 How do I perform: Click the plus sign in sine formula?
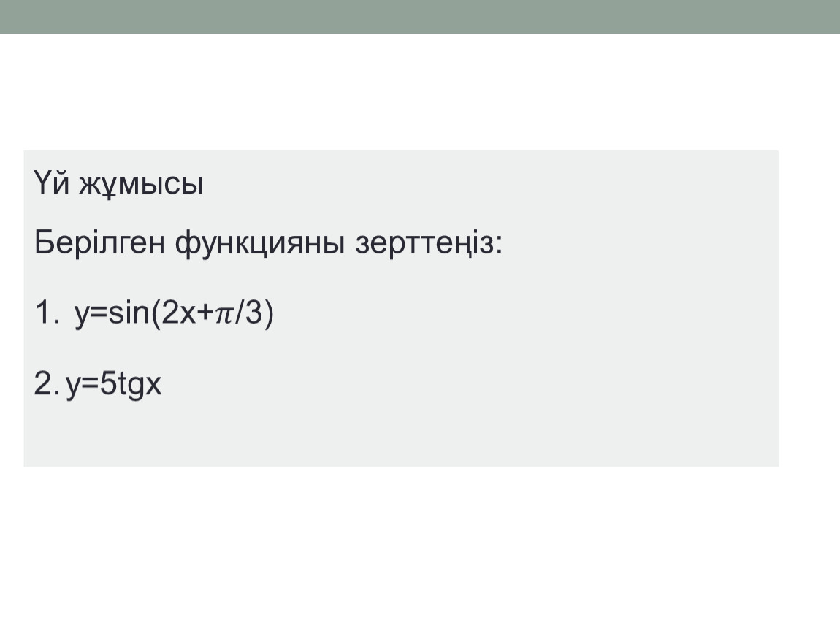tap(205, 313)
